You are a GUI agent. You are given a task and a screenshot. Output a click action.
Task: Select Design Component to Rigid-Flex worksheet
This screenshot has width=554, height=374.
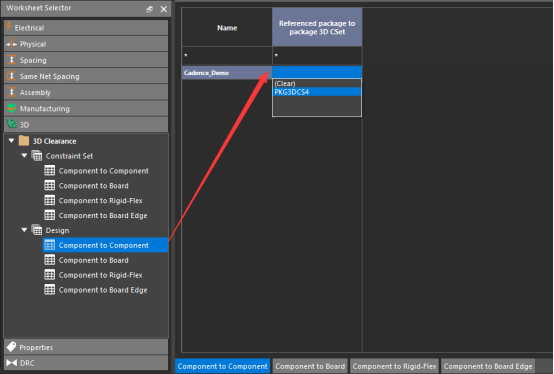100,275
